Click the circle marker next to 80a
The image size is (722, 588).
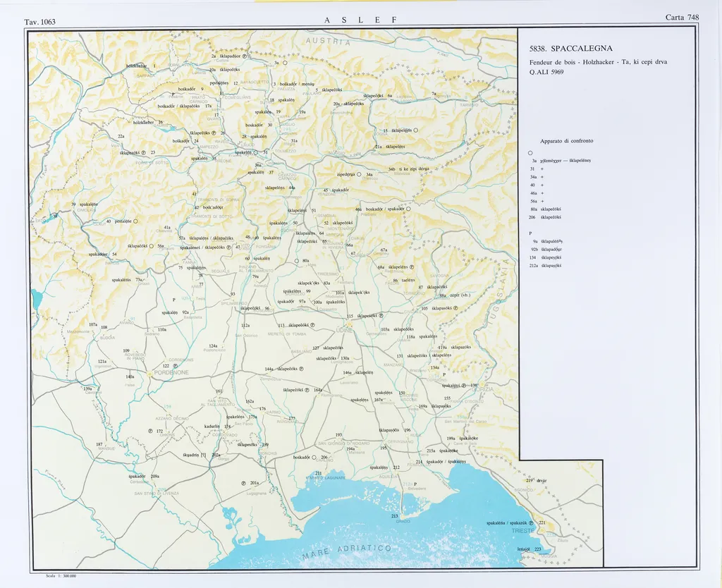[297, 261]
